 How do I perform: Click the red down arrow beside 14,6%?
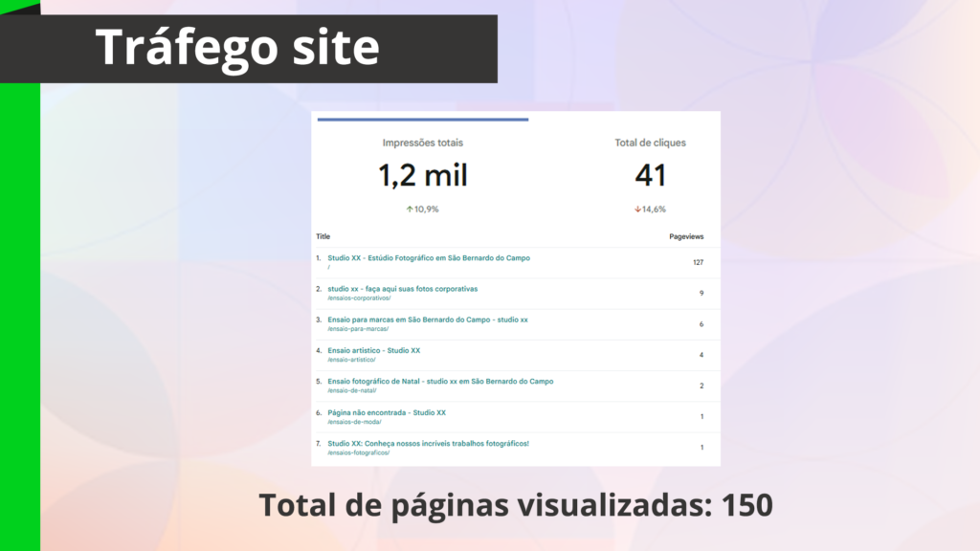click(x=638, y=209)
